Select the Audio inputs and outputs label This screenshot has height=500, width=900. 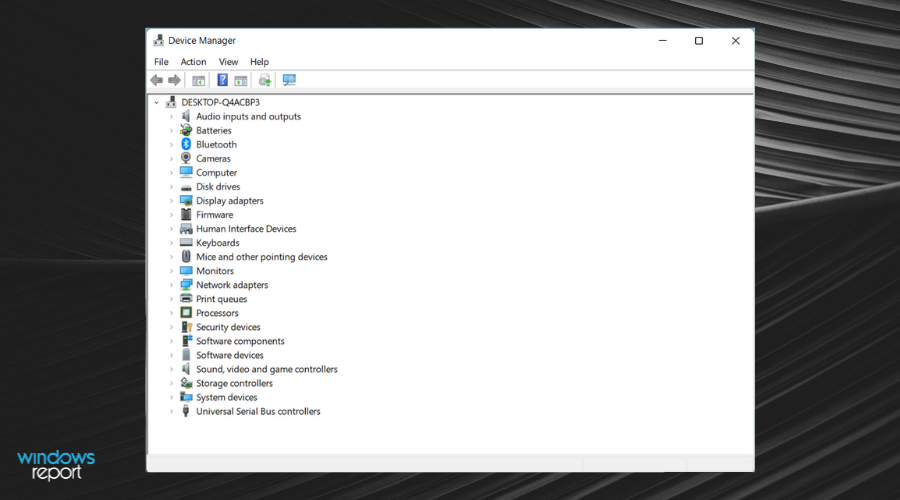(249, 117)
